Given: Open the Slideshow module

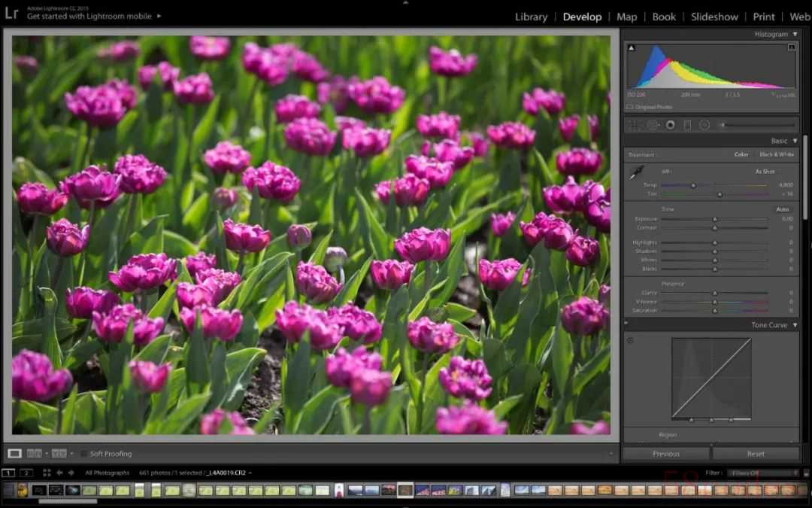Looking at the screenshot, I should click(714, 17).
